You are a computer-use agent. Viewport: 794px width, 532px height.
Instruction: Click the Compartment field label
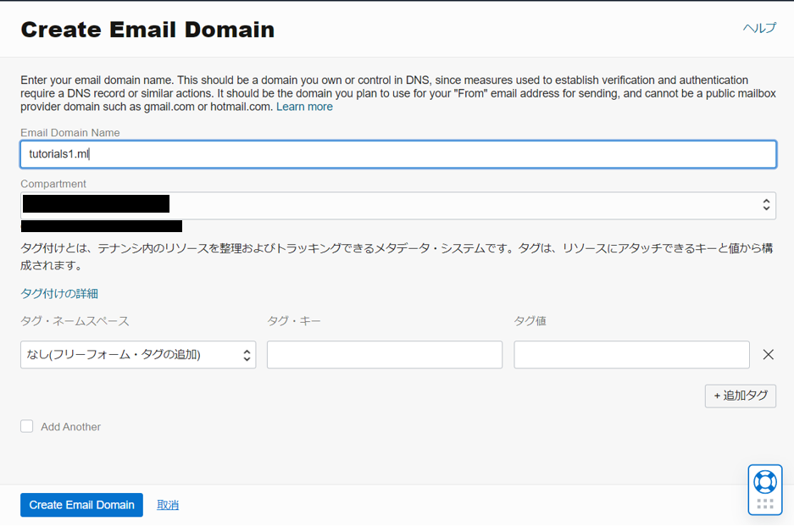53,184
